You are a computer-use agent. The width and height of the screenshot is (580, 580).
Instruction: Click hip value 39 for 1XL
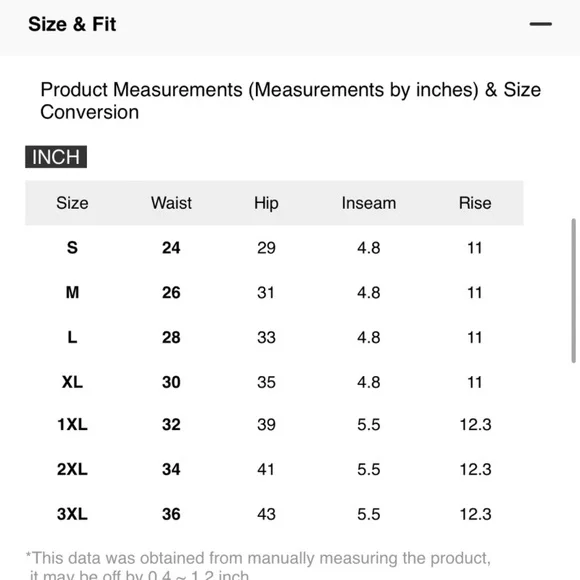coord(266,424)
